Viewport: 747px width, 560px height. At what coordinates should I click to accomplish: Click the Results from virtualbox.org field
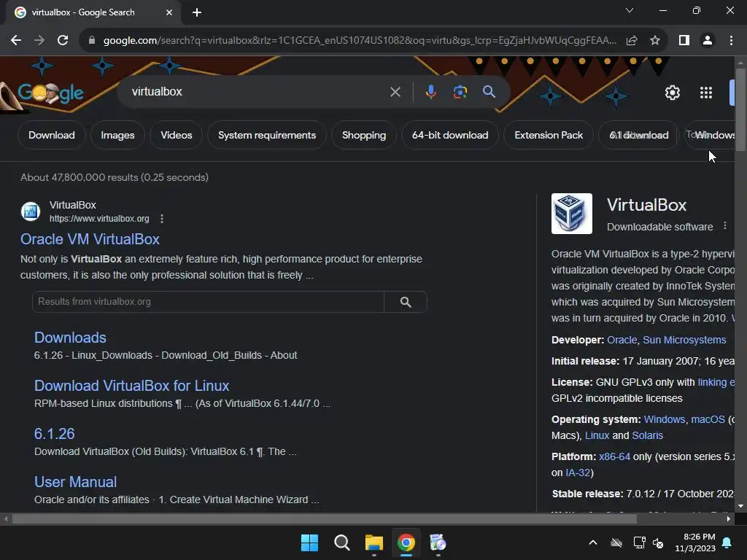tap(208, 302)
